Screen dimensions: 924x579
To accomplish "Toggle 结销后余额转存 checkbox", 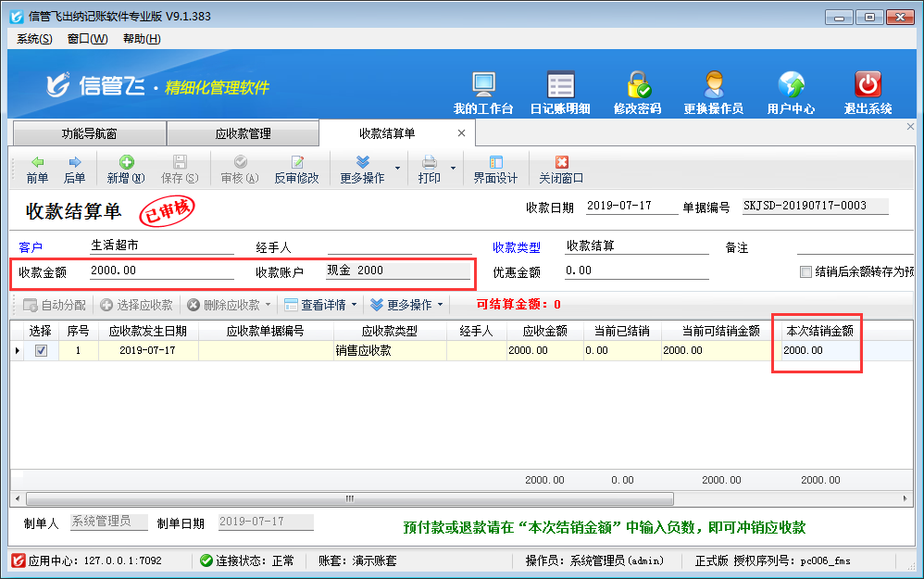I will pos(805,272).
